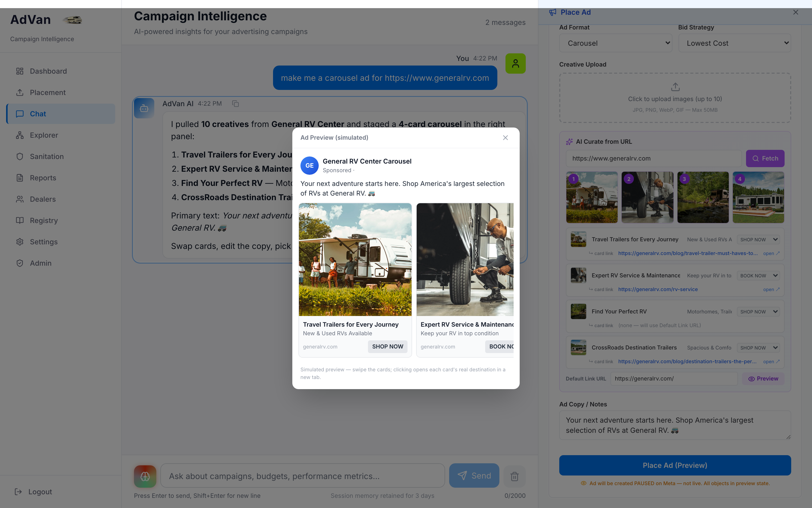Edit the AI Curate URL field
The width and height of the screenshot is (812, 508).
(x=654, y=158)
